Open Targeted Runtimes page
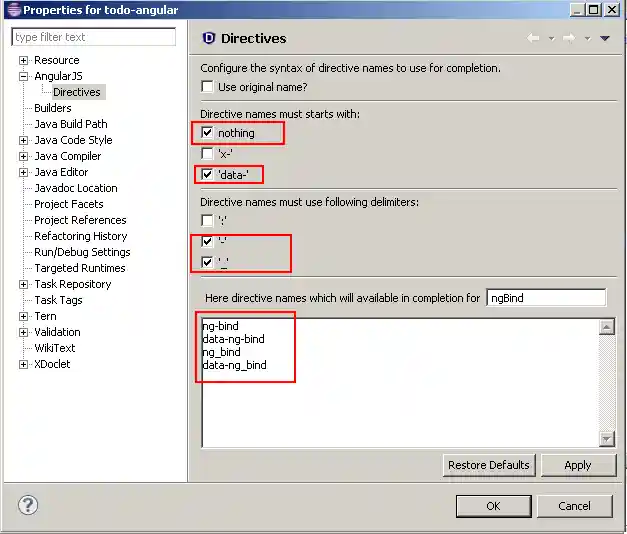Image resolution: width=627 pixels, height=534 pixels. pyautogui.click(x=80, y=268)
